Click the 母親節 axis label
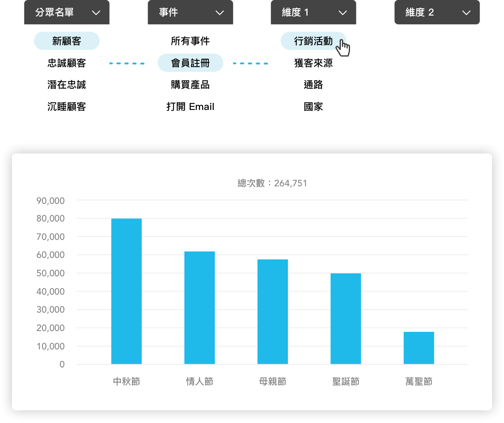The width and height of the screenshot is (504, 423). [273, 381]
